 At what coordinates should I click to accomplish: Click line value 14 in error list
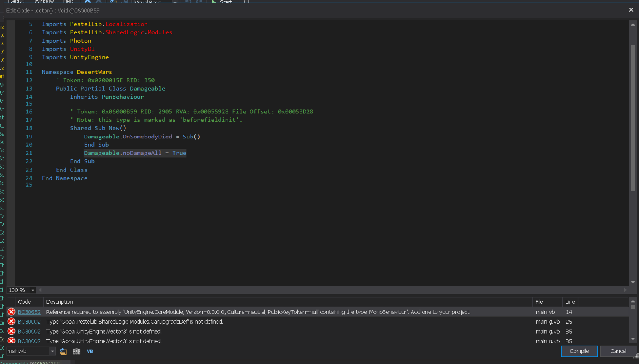(x=569, y=312)
